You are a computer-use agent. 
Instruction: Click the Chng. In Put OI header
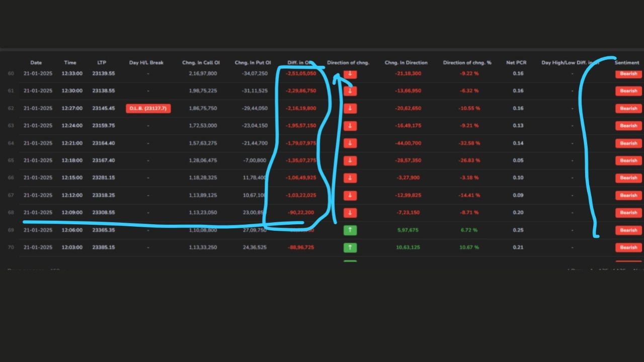point(253,63)
